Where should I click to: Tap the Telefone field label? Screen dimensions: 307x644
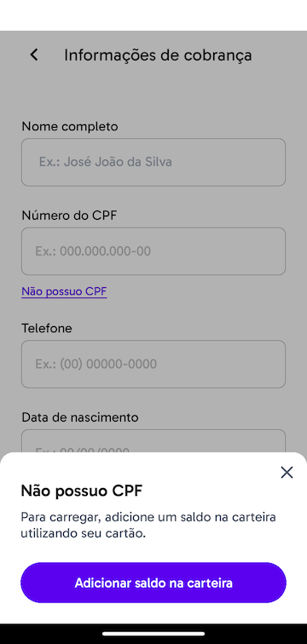click(x=47, y=328)
